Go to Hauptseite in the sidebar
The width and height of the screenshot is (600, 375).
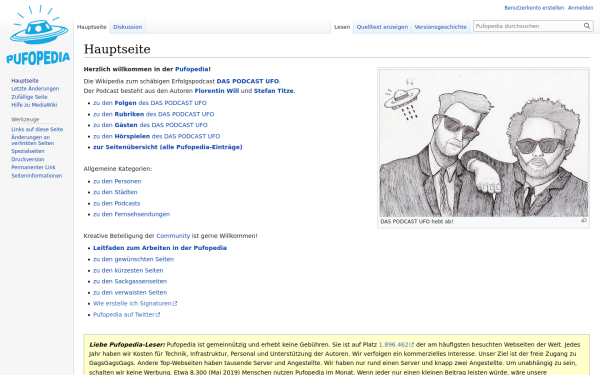(x=25, y=80)
